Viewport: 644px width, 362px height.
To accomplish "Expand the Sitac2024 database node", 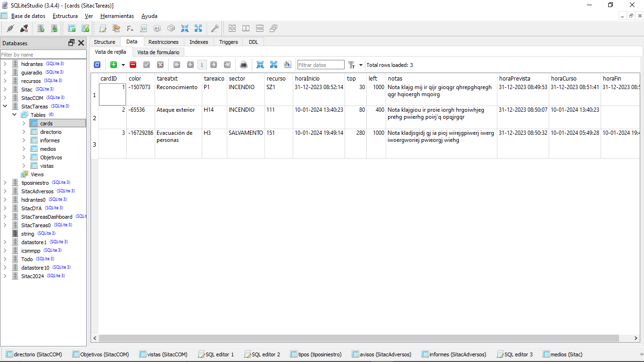I will coord(5,276).
